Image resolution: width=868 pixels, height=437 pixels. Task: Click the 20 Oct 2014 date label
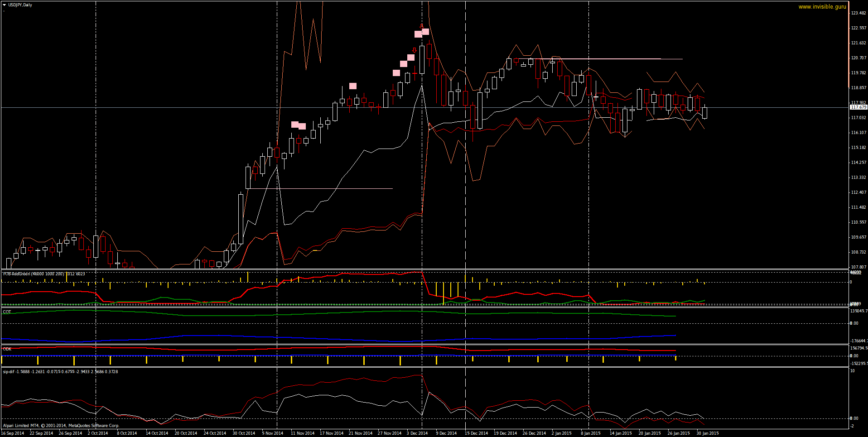[186, 433]
